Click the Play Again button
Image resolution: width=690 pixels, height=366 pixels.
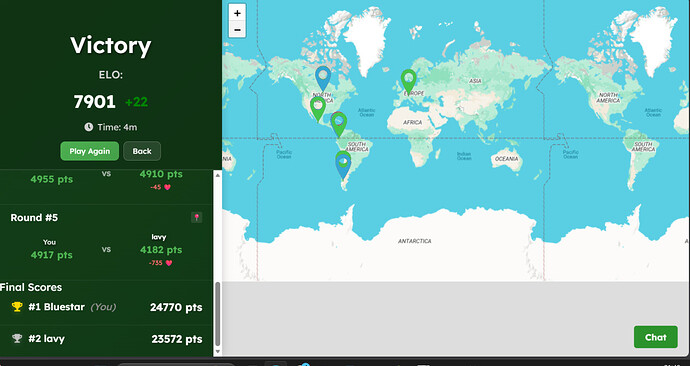(89, 151)
